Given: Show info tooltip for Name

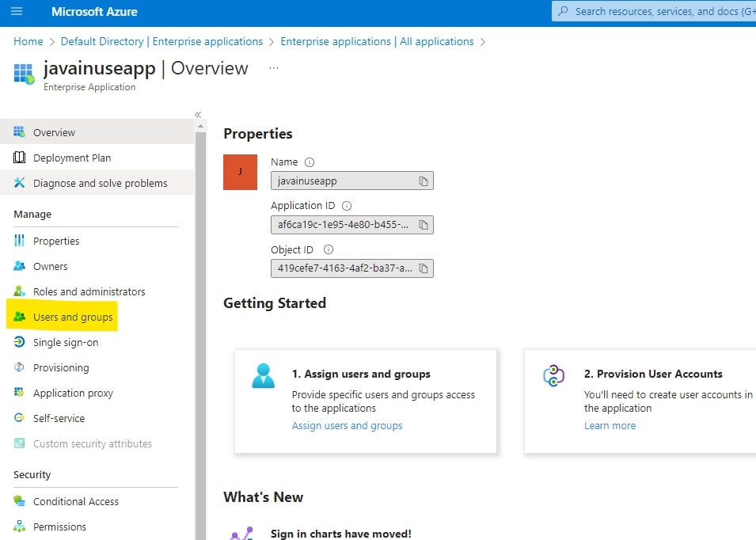Looking at the screenshot, I should pos(310,162).
